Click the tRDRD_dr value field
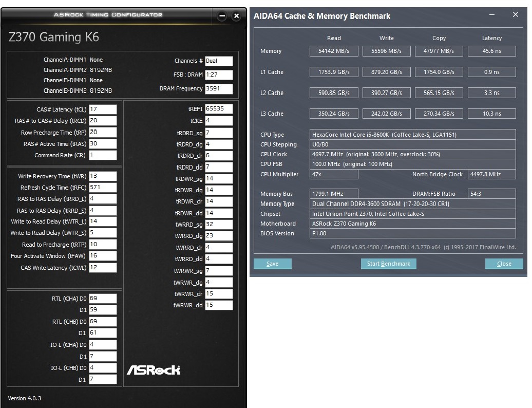The width and height of the screenshot is (532, 408). (219, 156)
